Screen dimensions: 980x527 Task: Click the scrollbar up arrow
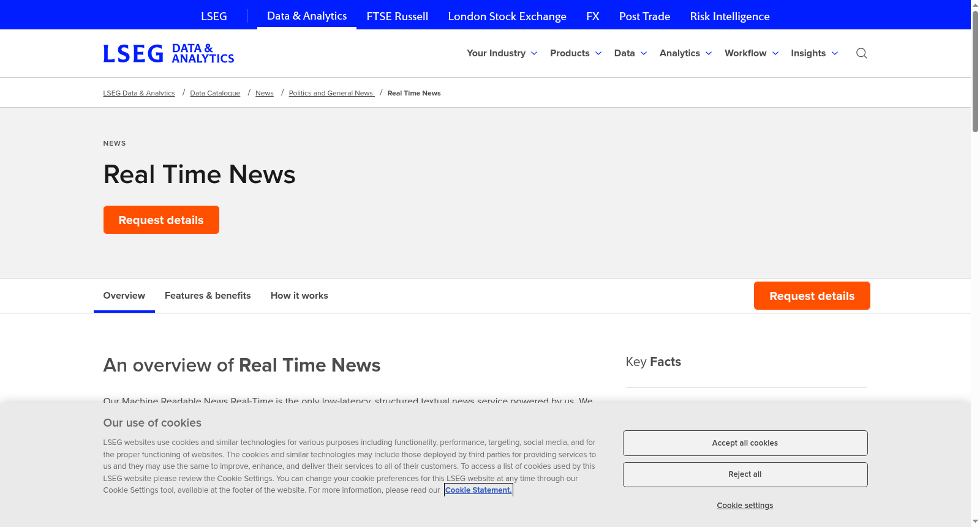(x=975, y=4)
